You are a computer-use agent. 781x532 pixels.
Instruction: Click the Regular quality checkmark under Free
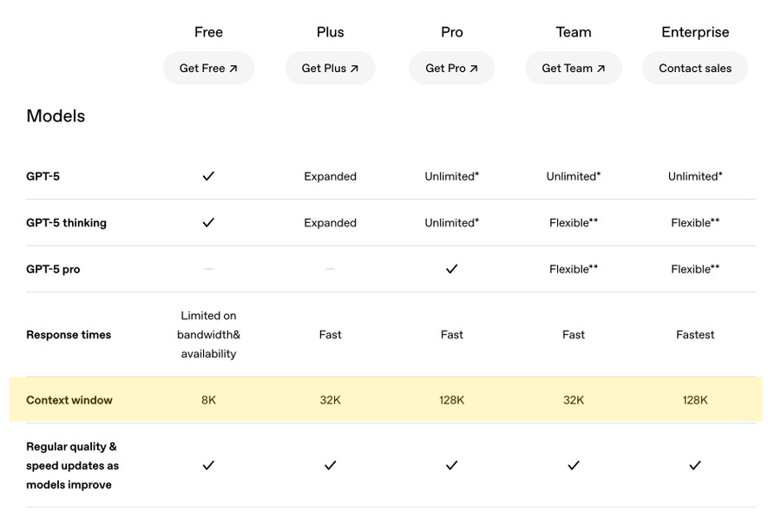(208, 466)
